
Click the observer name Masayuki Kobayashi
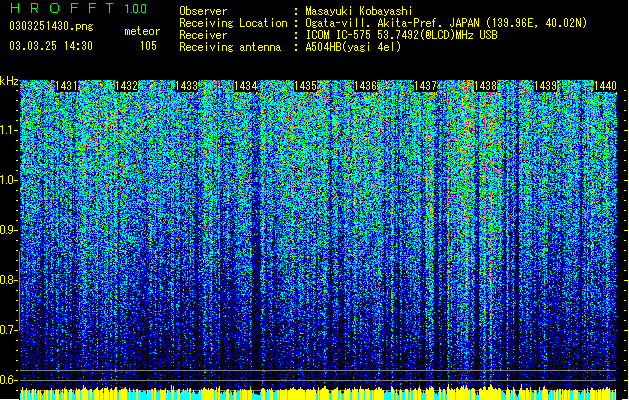pyautogui.click(x=359, y=11)
